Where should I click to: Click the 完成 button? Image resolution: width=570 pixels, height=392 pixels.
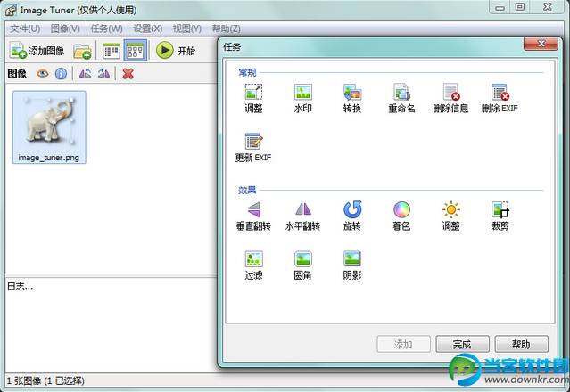(x=462, y=344)
